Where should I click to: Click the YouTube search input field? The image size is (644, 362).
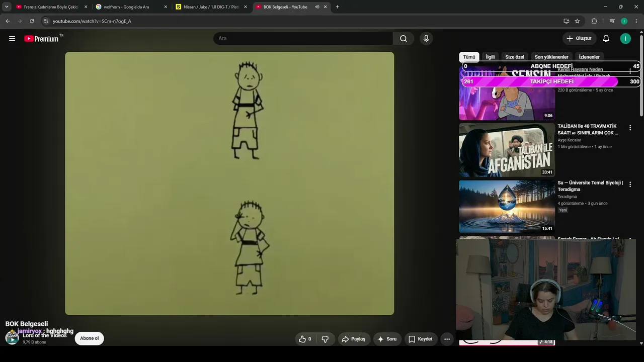tap(303, 39)
